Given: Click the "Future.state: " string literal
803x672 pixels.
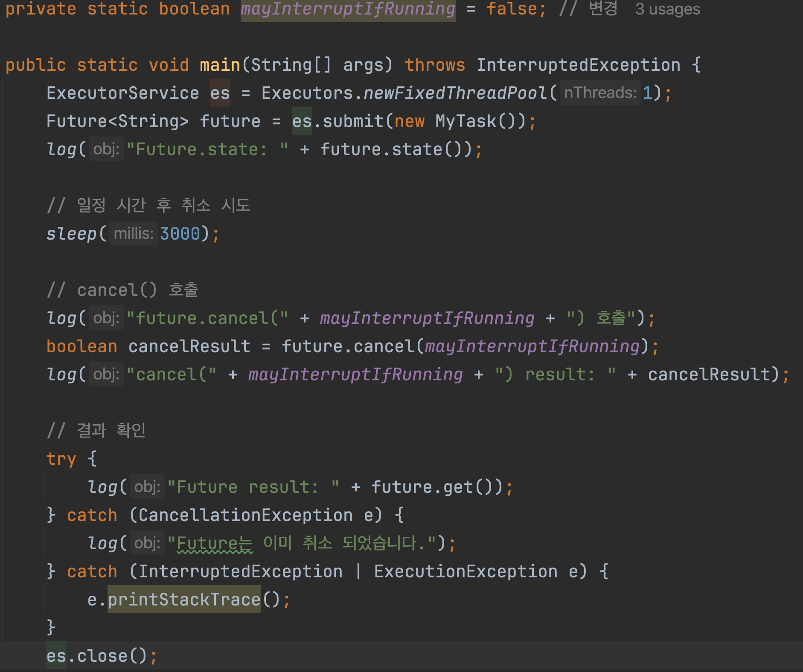Looking at the screenshot, I should point(207,150).
